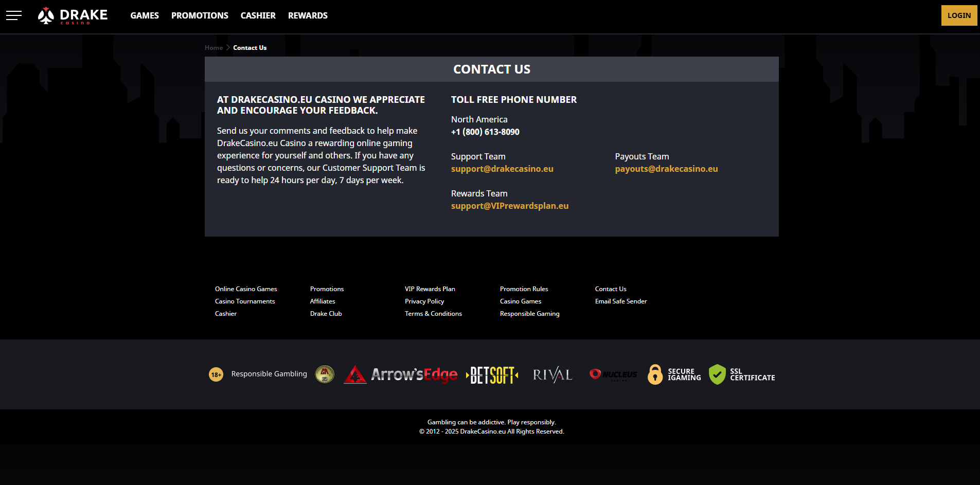
Task: Click the Rival logo
Action: click(553, 375)
